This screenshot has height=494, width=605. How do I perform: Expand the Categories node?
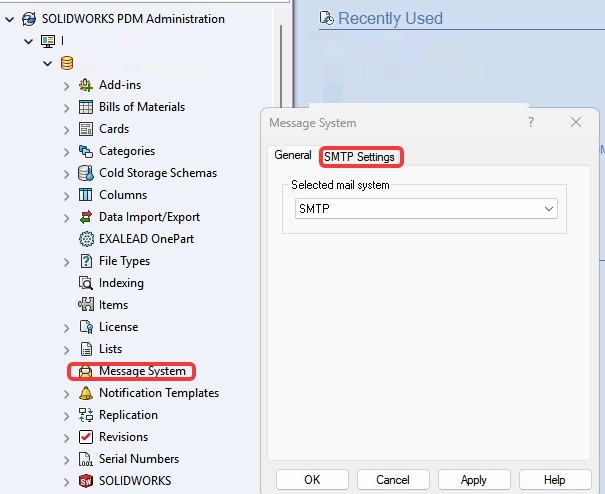(67, 152)
